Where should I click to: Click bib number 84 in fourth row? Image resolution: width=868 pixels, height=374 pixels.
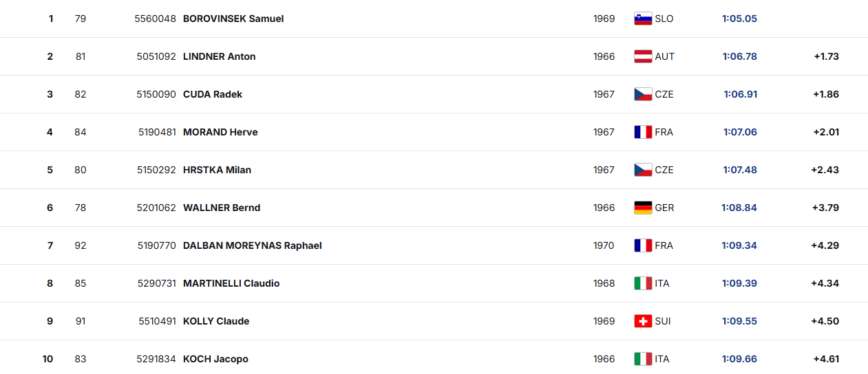pos(81,132)
